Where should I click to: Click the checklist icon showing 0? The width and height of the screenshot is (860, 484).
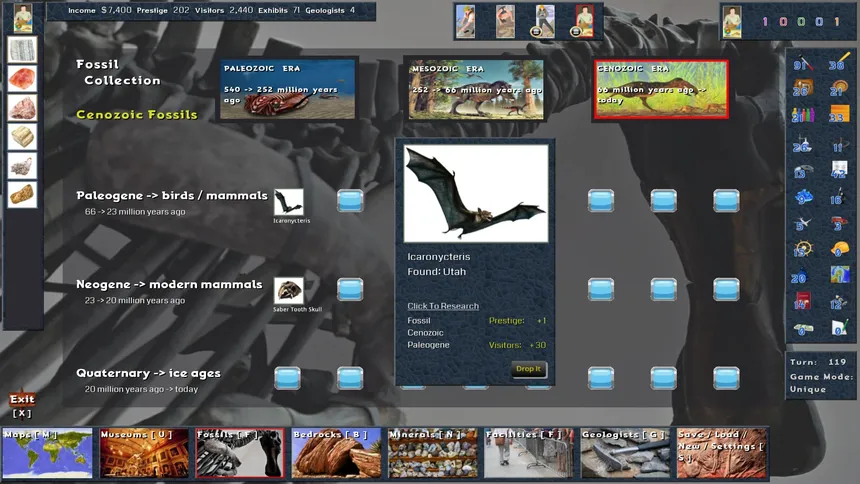click(839, 328)
